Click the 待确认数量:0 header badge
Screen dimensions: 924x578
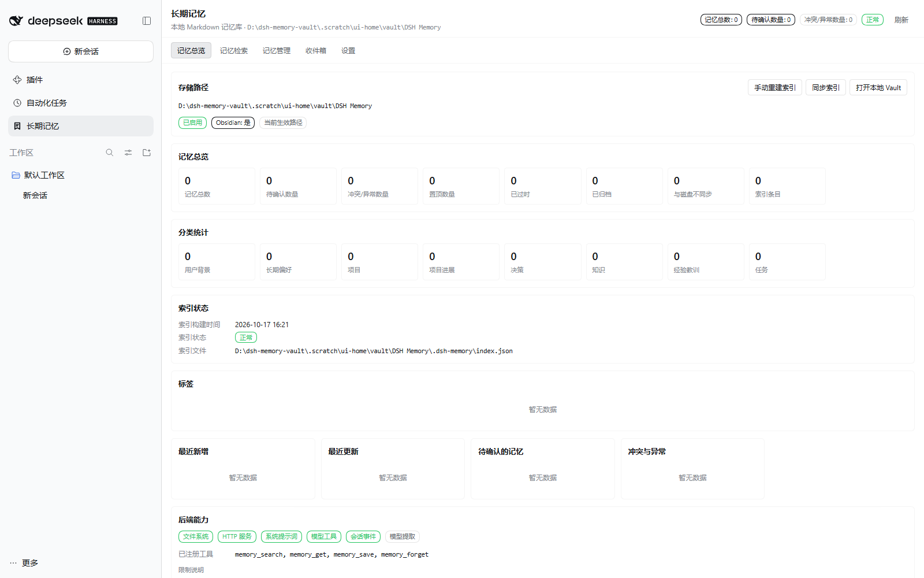(x=771, y=20)
